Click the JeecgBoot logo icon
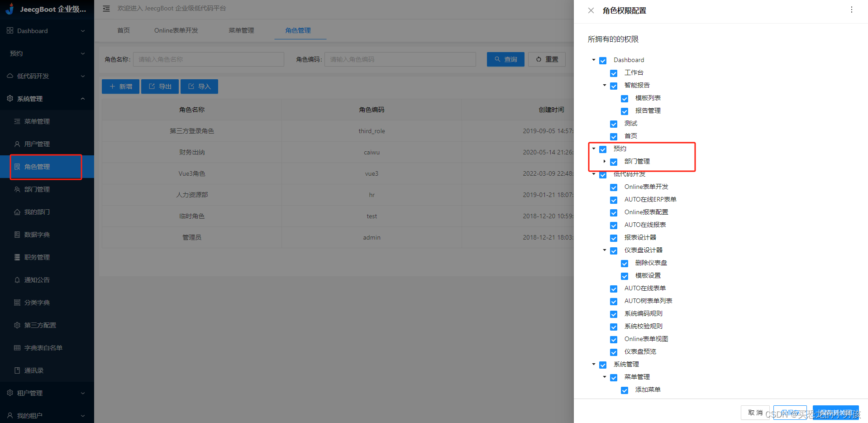The width and height of the screenshot is (868, 423). 10,9
